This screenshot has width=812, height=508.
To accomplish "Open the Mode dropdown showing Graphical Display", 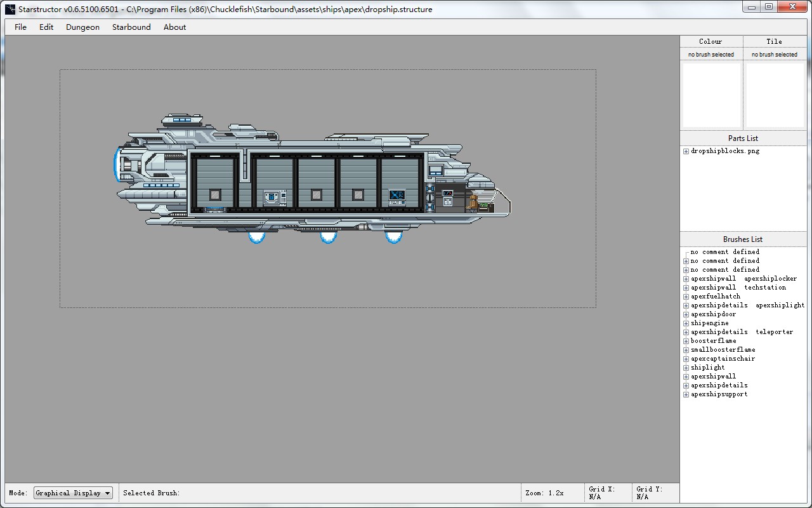I will point(73,493).
